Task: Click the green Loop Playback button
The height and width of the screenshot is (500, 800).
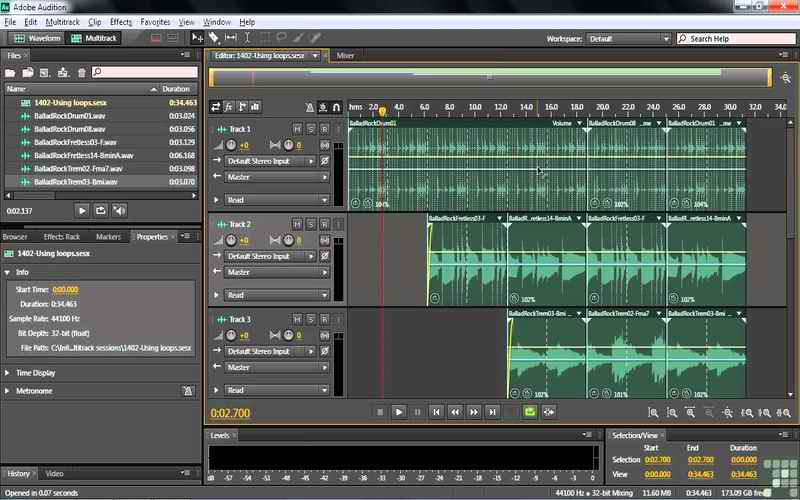Action: [530, 411]
